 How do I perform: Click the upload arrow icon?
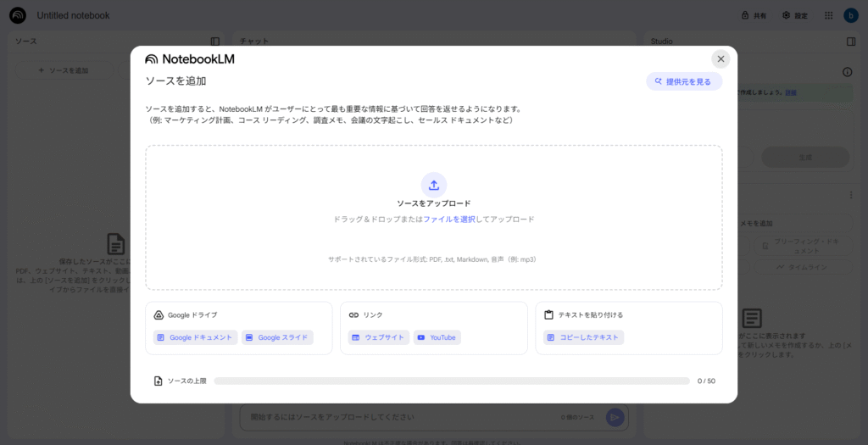(x=433, y=185)
